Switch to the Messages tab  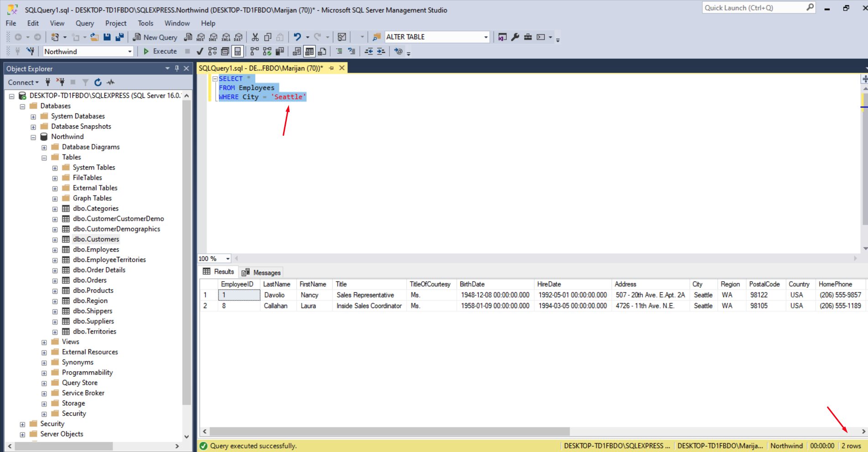[x=262, y=272]
